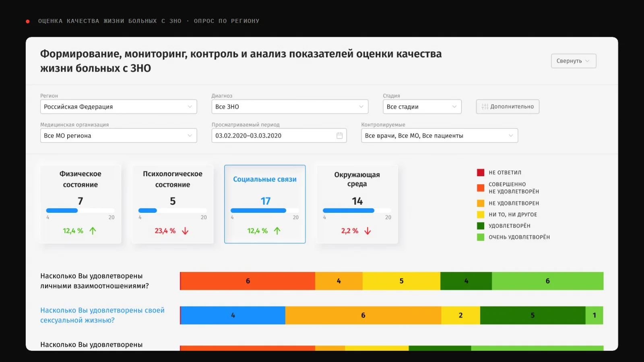The width and height of the screenshot is (644, 362).
Task: Click the sliders icon on Дополнительно button
Action: (x=485, y=107)
